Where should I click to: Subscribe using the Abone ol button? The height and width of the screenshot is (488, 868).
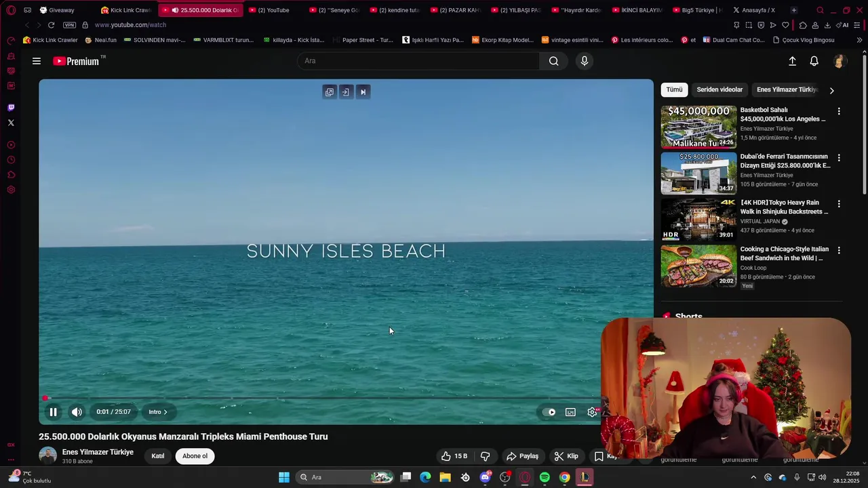[195, 456]
